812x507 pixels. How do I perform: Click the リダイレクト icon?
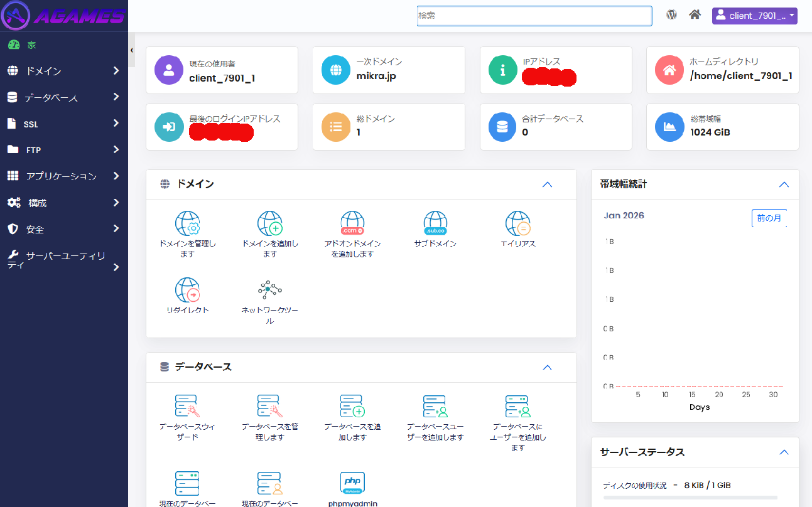coord(187,290)
